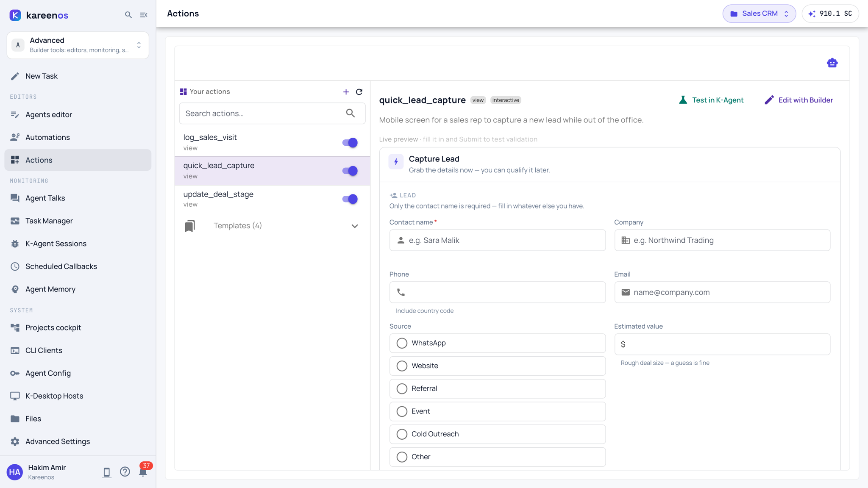Focus the Estimated value field
Image resolution: width=868 pixels, height=488 pixels.
[x=722, y=344]
